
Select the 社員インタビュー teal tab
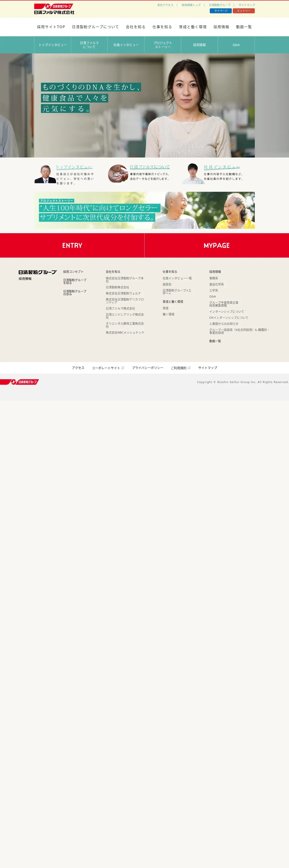(x=126, y=45)
